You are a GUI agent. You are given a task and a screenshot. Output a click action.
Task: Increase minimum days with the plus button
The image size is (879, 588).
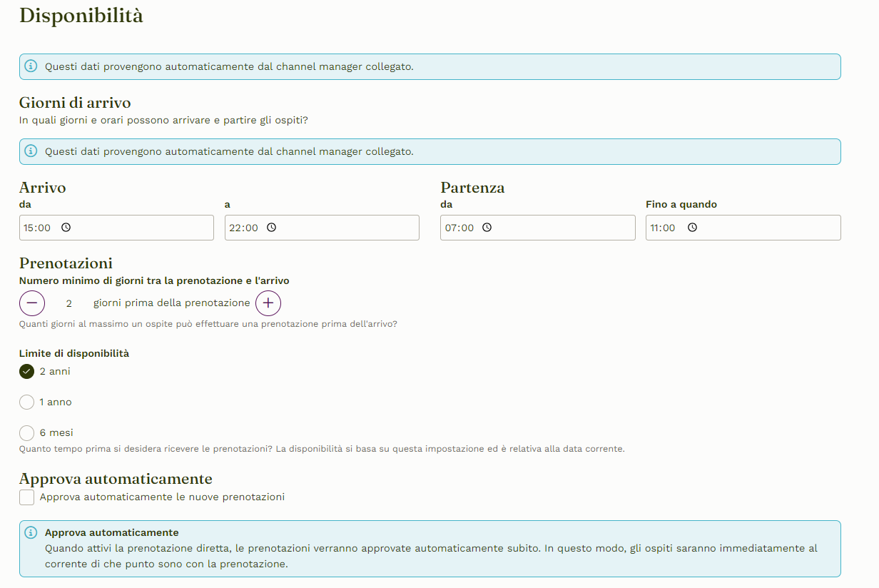tap(268, 303)
